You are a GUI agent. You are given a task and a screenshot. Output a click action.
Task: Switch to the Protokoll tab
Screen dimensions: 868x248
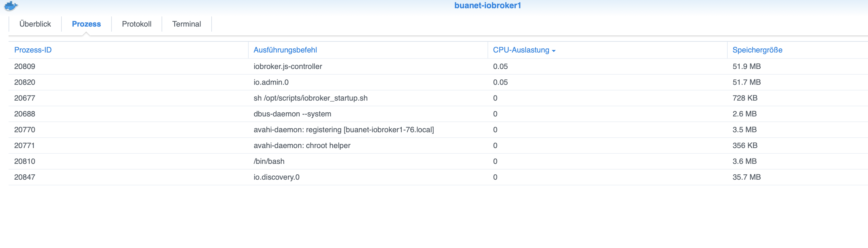(x=137, y=24)
